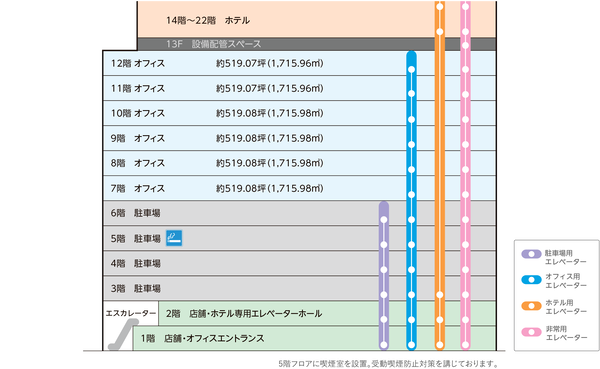Click the purple parking elevator stop on 3階
Viewport: 600px width, 369px height.
click(x=384, y=295)
